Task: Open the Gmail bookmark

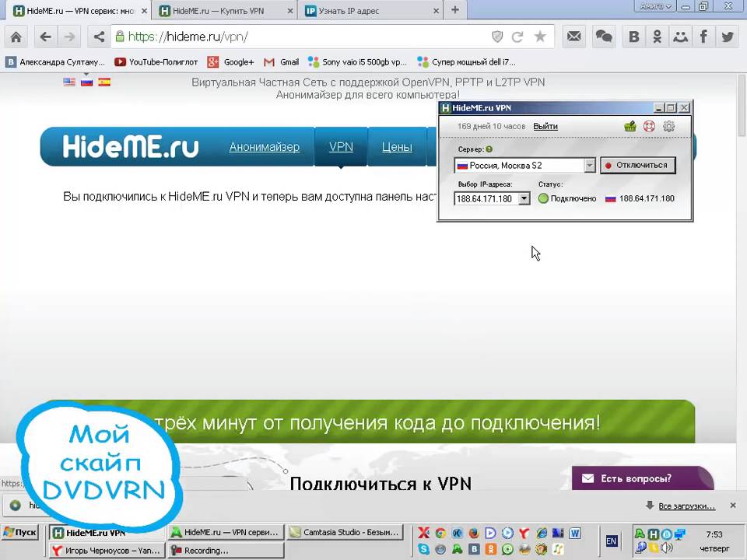Action: pos(282,62)
